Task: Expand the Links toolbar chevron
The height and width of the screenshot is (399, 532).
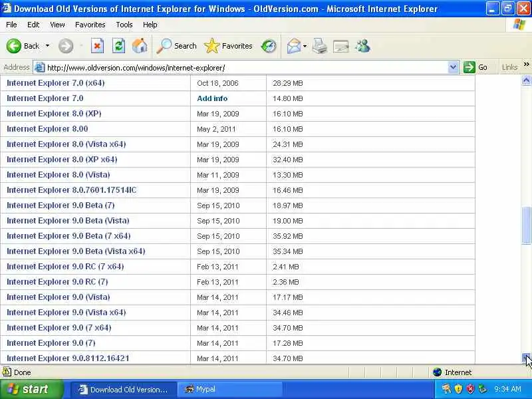Action: click(x=526, y=64)
